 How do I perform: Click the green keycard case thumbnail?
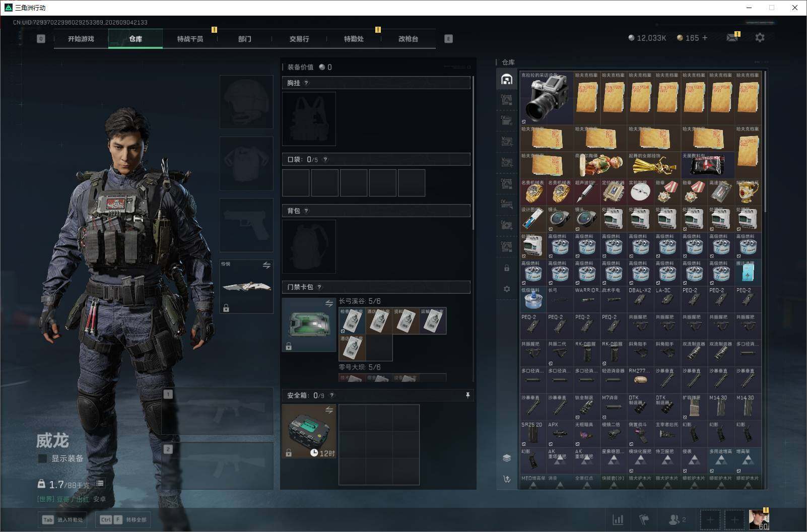point(309,324)
